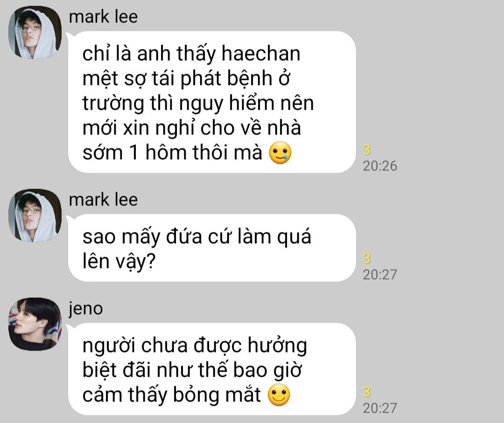504x423 pixels.
Task: Select the 'mark lee' name above the haechan message
Action: (103, 17)
